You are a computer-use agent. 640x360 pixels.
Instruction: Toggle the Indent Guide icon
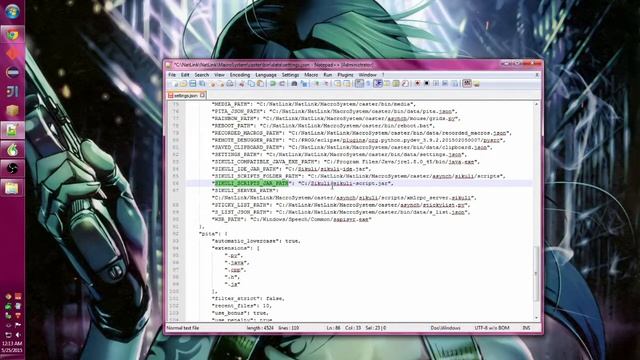378,84
